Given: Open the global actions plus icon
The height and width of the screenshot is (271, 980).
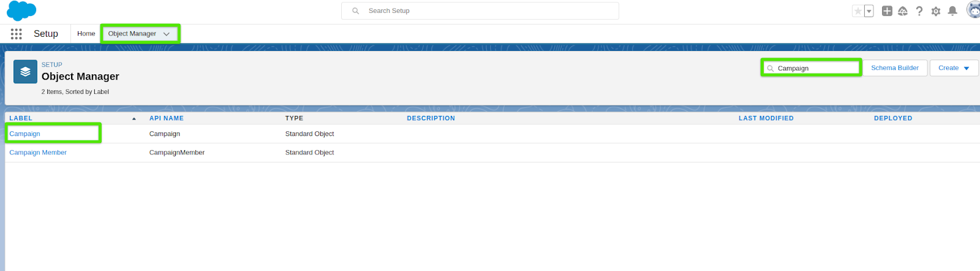Looking at the screenshot, I should click(887, 11).
